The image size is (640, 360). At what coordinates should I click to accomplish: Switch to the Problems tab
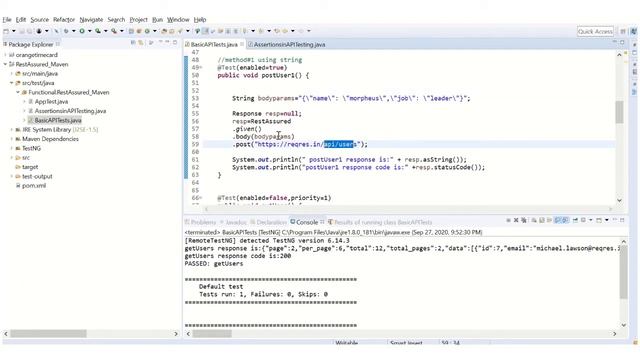click(x=200, y=222)
